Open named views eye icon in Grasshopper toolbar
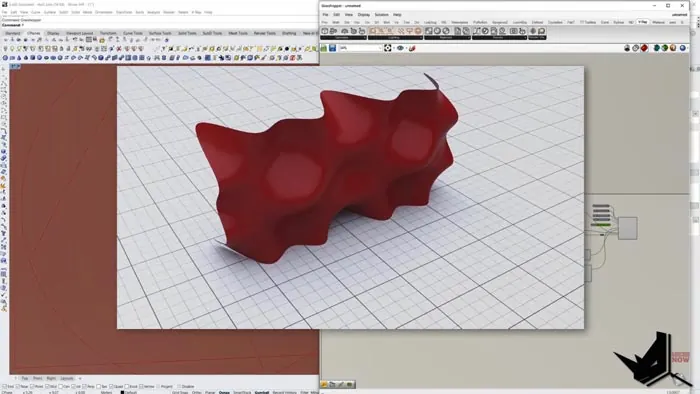 (400, 48)
